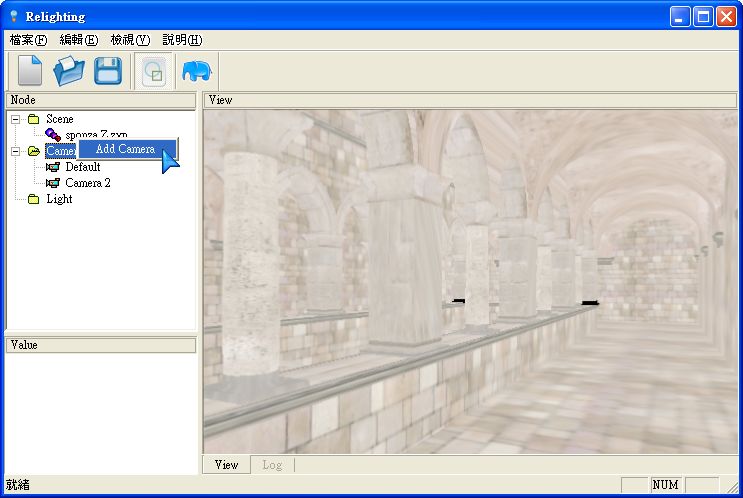The height and width of the screenshot is (498, 743).
Task: Save using the floppy disk icon
Action: (108, 71)
